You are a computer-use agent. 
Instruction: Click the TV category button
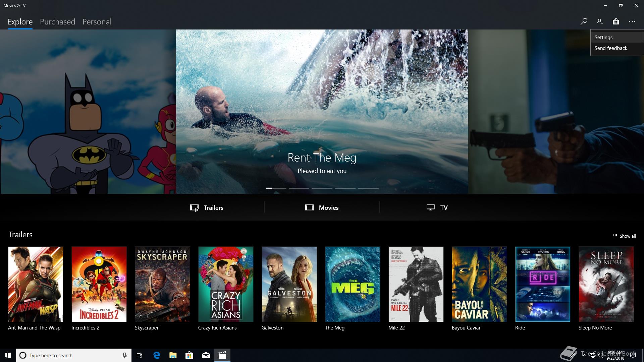tap(437, 208)
